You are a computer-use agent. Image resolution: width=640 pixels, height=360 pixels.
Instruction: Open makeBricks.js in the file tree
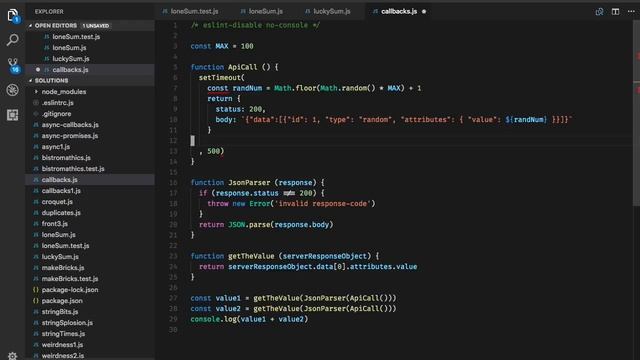tap(63, 268)
